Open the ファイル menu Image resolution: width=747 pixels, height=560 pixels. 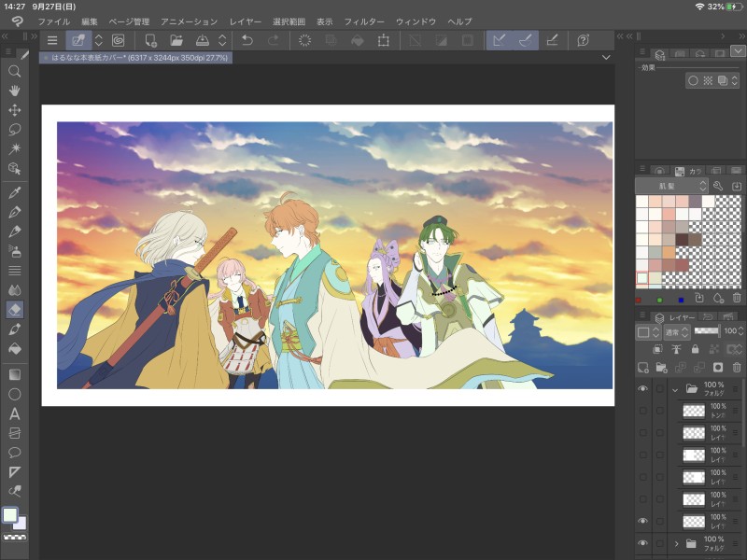click(54, 21)
